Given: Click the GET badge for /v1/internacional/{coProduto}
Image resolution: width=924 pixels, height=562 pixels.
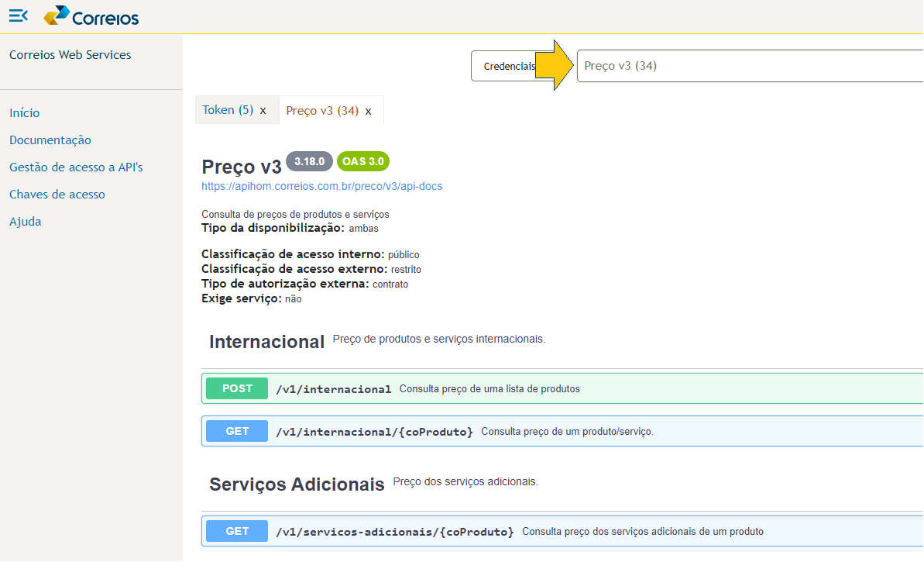Looking at the screenshot, I should coord(237,431).
